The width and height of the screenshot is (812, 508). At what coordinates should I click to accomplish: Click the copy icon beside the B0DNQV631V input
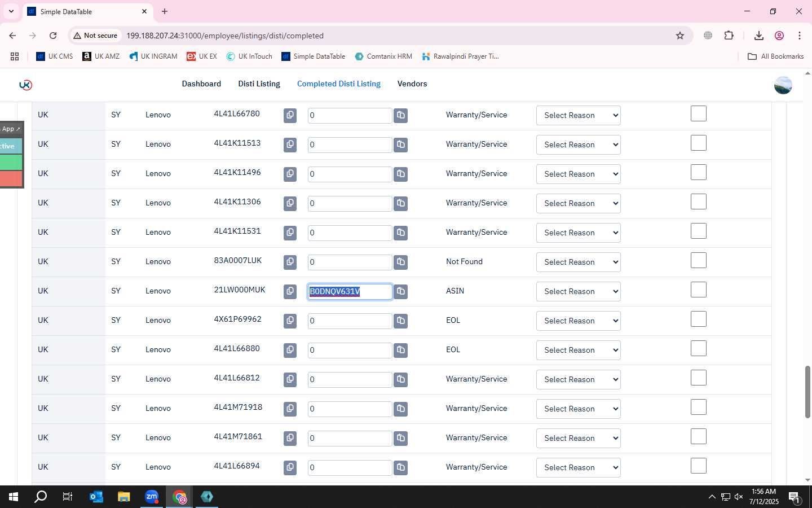pos(400,291)
